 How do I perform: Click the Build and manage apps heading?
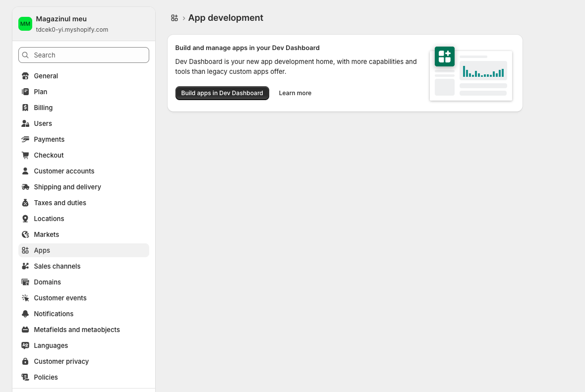click(x=247, y=48)
